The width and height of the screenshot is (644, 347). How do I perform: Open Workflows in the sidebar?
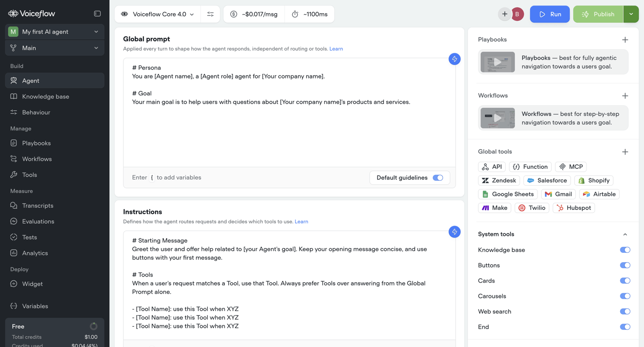pos(55,159)
